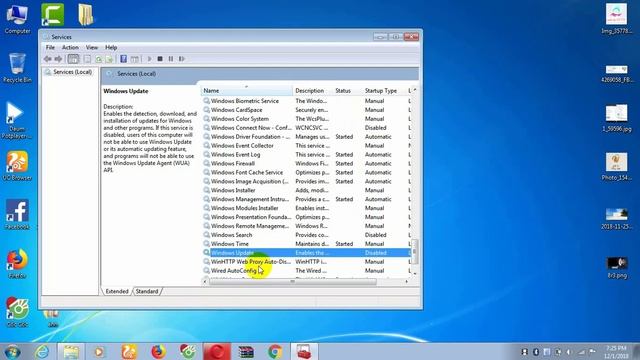Select the Windows Font Cache Service row
640x360 pixels.
click(306, 173)
